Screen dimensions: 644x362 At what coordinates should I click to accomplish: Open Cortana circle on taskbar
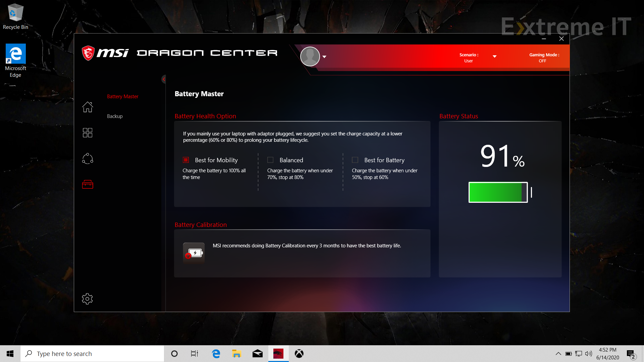point(174,354)
